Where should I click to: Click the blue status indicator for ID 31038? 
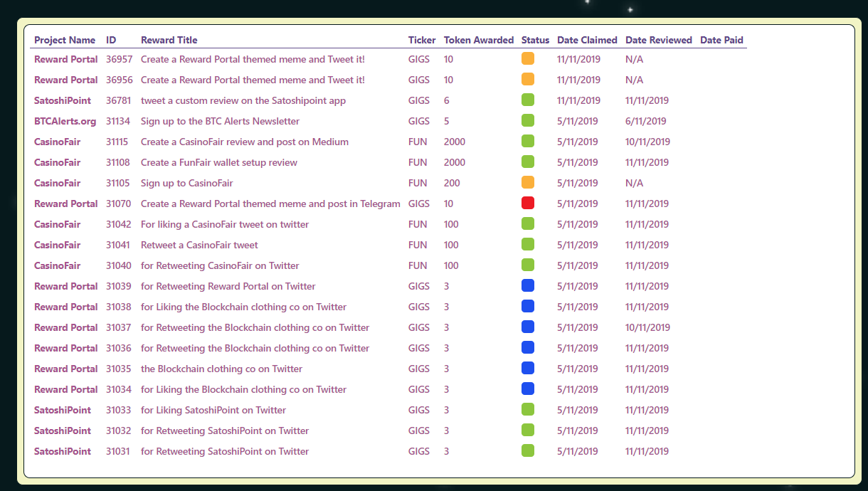[528, 307]
